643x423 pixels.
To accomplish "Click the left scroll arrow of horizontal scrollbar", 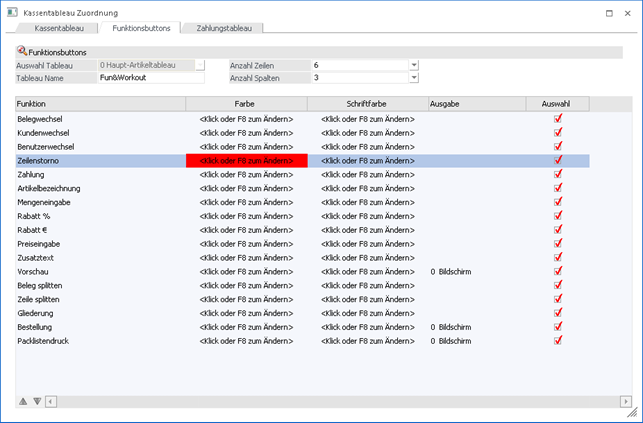I will (50, 401).
